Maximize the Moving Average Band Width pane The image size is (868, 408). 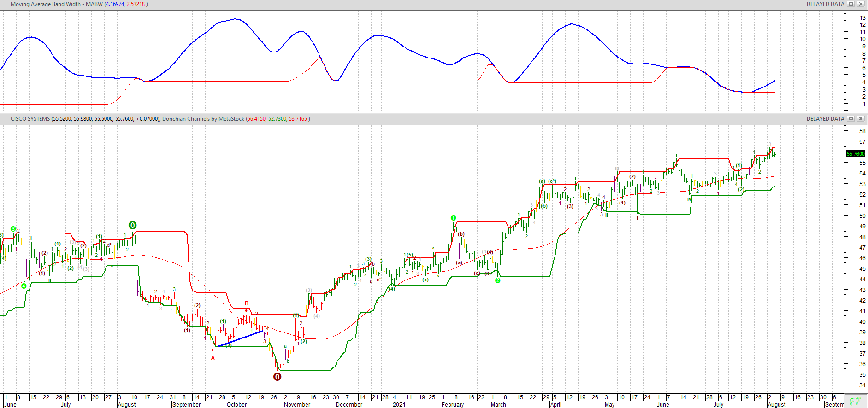(x=851, y=4)
